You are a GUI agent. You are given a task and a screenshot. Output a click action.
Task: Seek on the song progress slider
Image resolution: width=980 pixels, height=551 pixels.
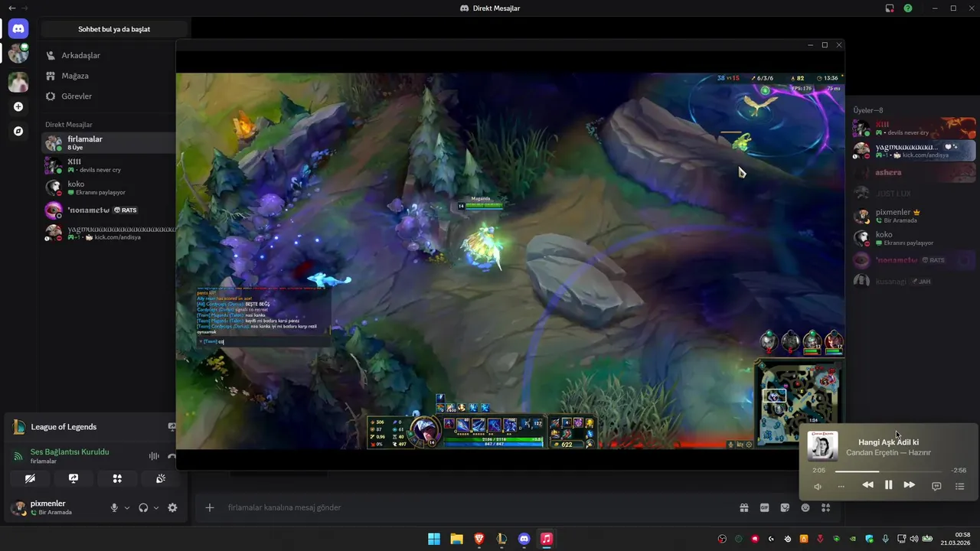tap(888, 471)
